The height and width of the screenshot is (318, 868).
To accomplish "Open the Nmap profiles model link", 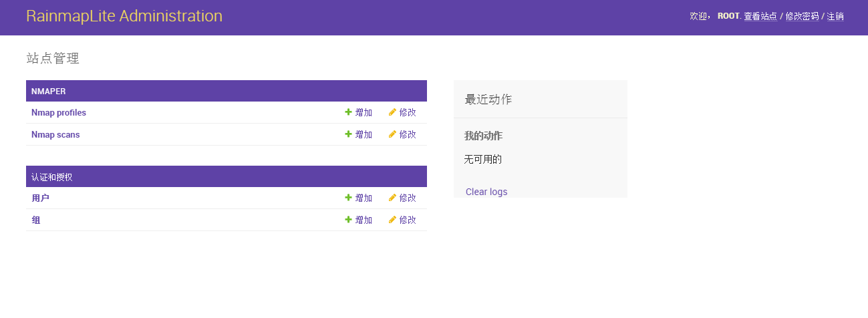I will click(x=59, y=113).
